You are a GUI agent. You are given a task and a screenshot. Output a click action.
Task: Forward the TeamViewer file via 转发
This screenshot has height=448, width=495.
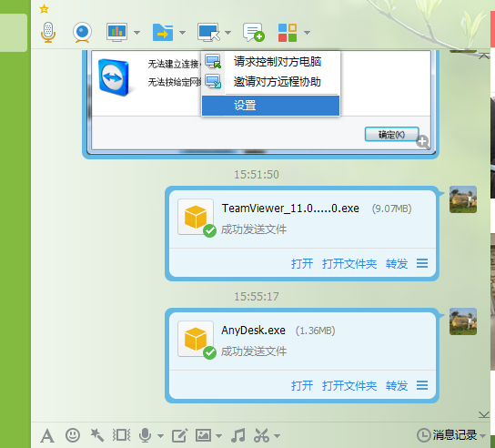click(397, 263)
